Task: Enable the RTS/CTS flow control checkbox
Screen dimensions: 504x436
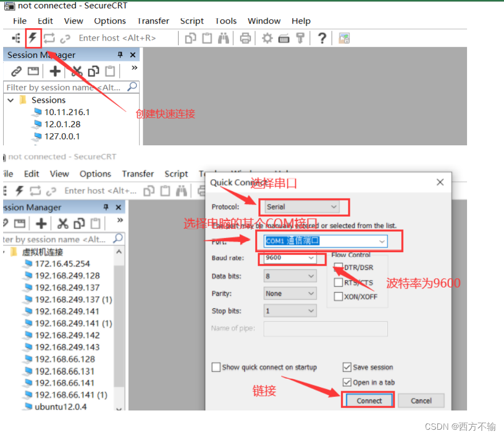Action: (x=338, y=282)
